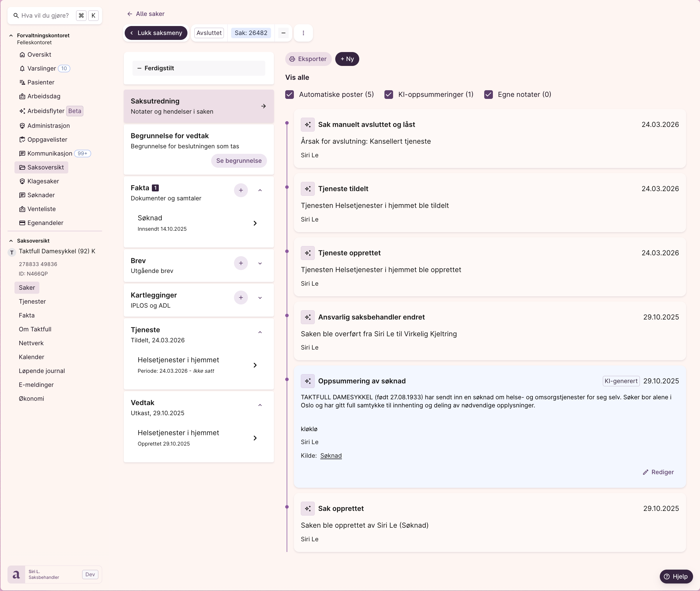Image resolution: width=700 pixels, height=591 pixels.
Task: Click the plus icon in Kartlegginger section
Action: 241,298
